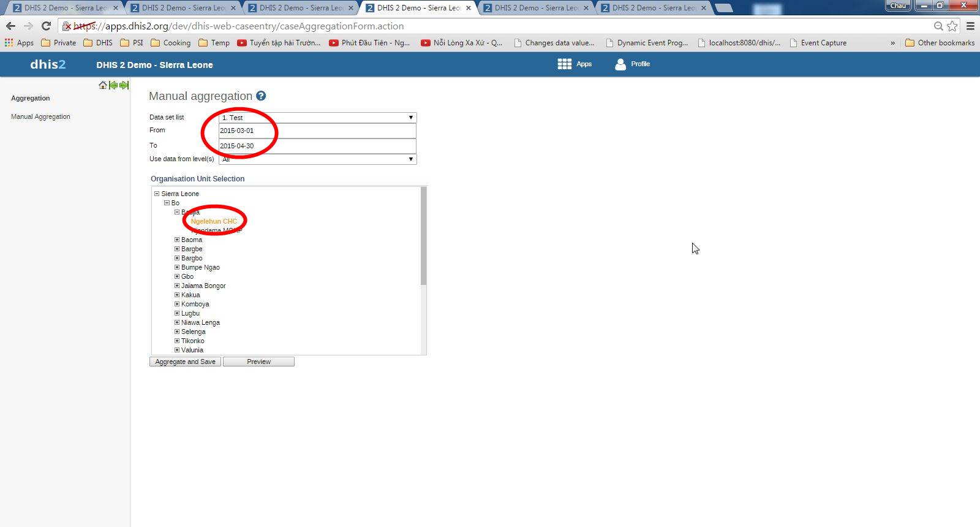The image size is (980, 527).
Task: Click the From date field
Action: pyautogui.click(x=317, y=131)
